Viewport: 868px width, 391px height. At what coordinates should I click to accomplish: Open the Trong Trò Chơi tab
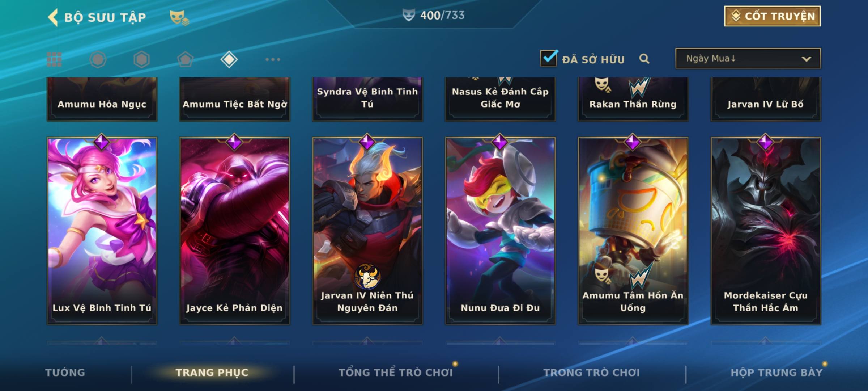point(592,373)
